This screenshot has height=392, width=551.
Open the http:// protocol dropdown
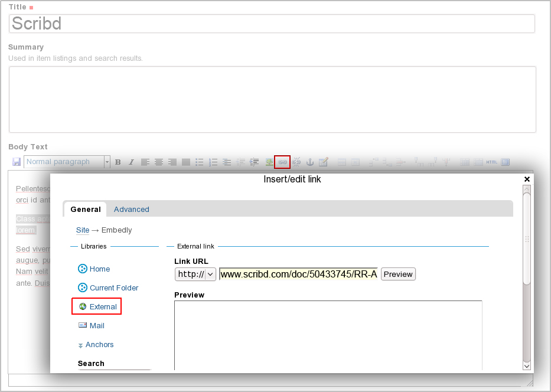(195, 275)
